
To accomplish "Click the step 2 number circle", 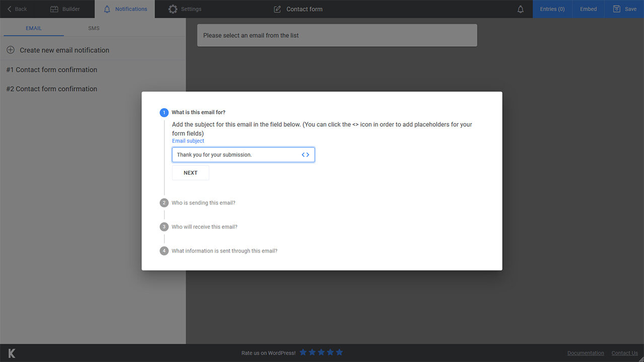I will tap(164, 203).
